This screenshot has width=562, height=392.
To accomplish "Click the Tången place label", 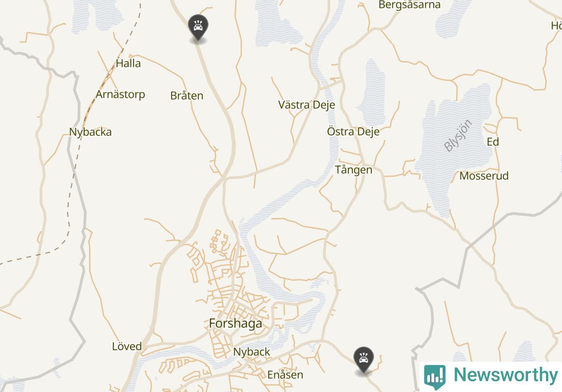I will (x=354, y=170).
